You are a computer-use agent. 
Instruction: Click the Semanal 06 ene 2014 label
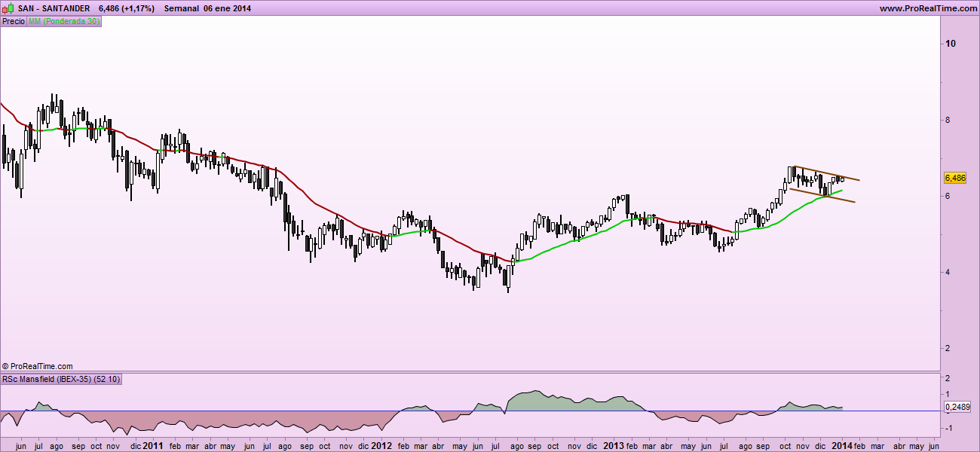coord(207,8)
